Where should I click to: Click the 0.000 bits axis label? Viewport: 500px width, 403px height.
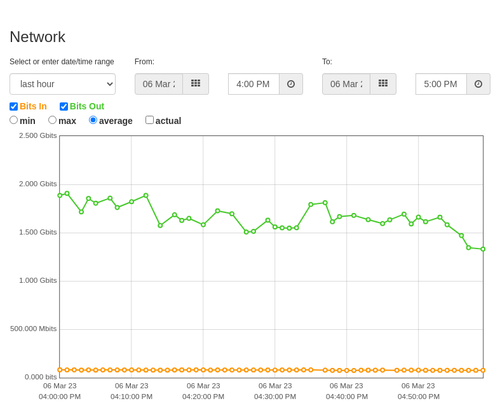click(41, 377)
